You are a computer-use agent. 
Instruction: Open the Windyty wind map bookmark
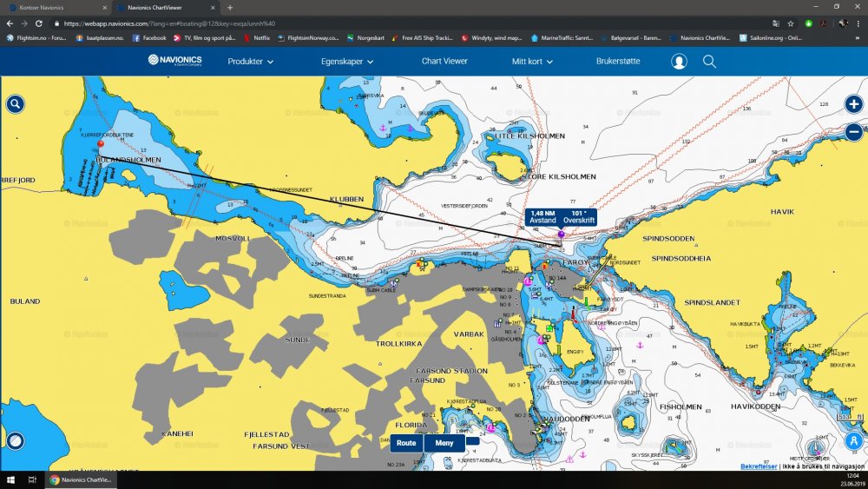click(491, 38)
